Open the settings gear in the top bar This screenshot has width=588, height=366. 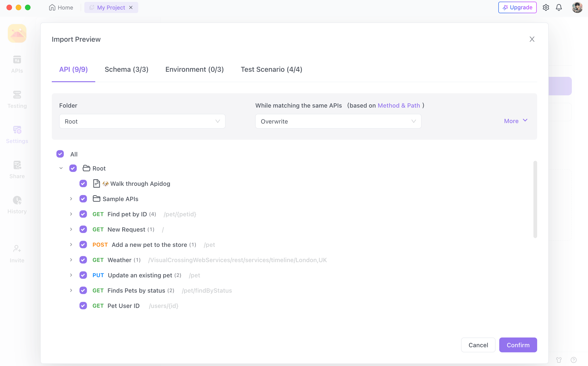(x=546, y=7)
